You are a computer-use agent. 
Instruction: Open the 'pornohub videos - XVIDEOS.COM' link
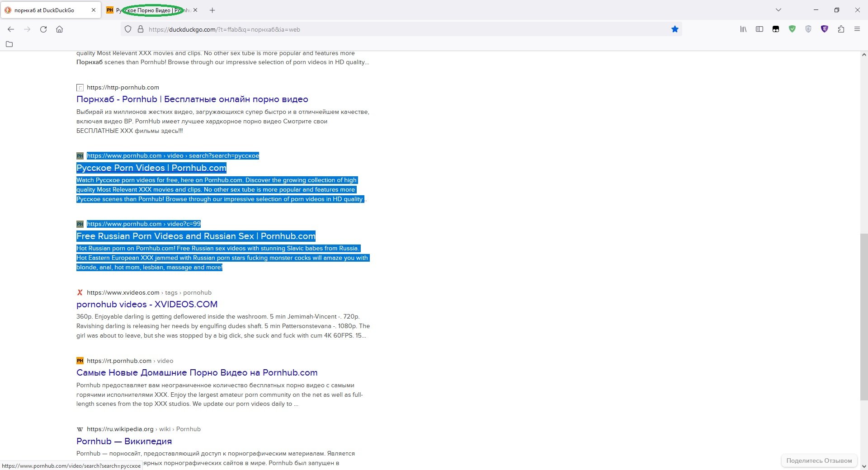tap(147, 304)
